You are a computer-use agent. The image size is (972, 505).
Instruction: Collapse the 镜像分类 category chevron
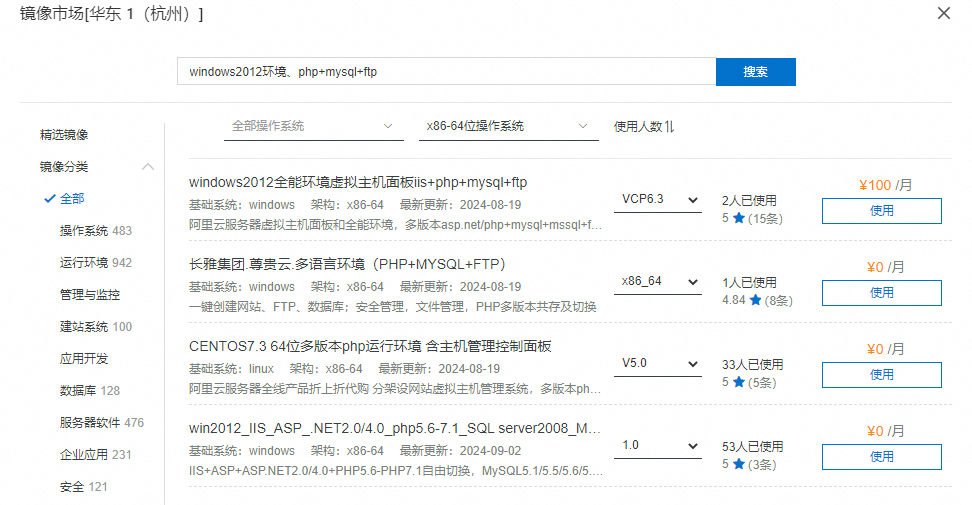[148, 166]
